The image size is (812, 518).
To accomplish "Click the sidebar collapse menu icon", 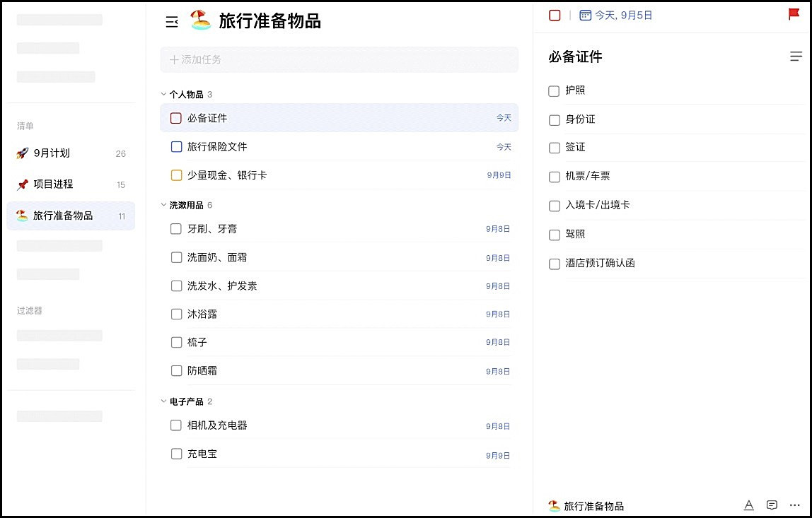I will point(171,22).
